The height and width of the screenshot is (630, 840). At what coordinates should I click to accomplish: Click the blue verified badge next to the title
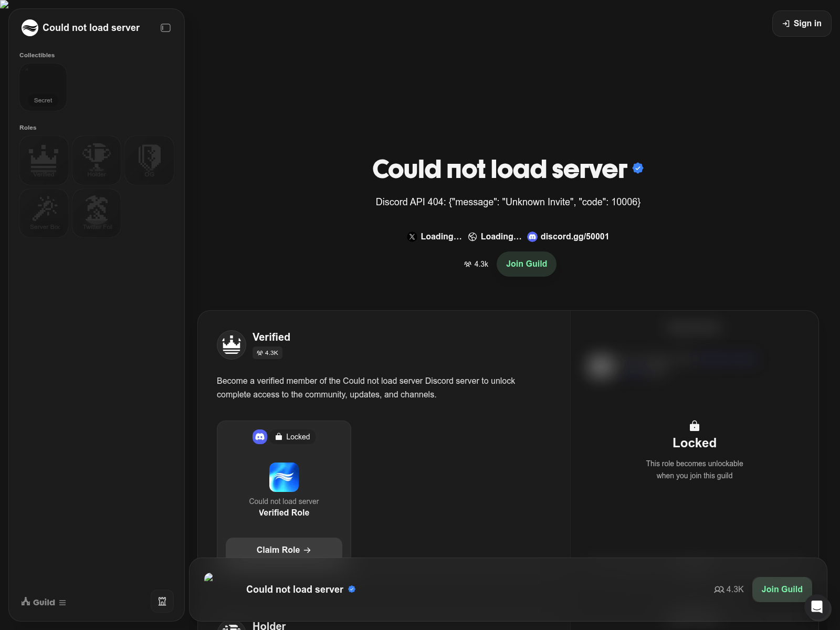click(638, 168)
